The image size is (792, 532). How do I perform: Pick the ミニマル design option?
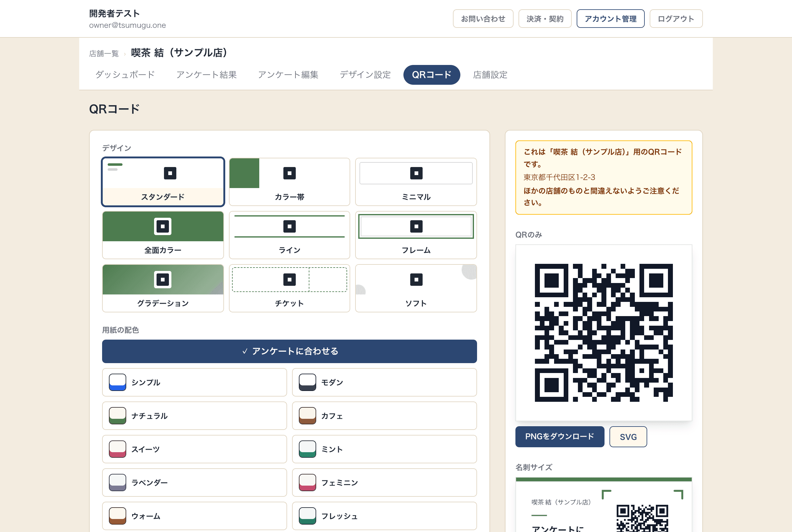(x=416, y=182)
